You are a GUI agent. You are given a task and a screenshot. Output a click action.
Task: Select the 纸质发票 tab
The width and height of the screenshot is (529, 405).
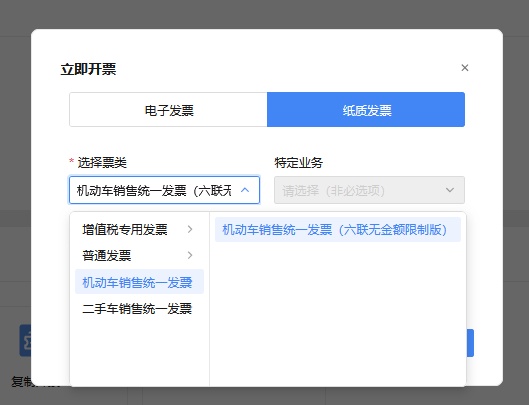point(366,110)
